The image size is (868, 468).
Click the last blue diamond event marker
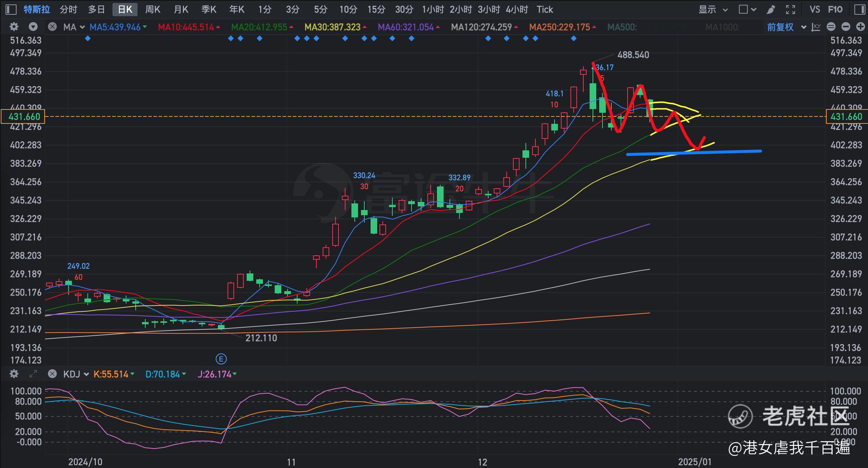pos(573,38)
